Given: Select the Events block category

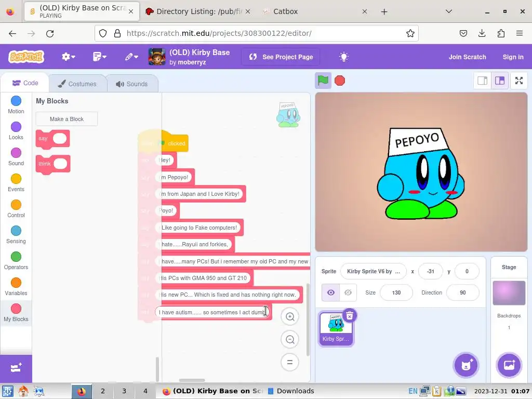Looking at the screenshot, I should click(16, 183).
